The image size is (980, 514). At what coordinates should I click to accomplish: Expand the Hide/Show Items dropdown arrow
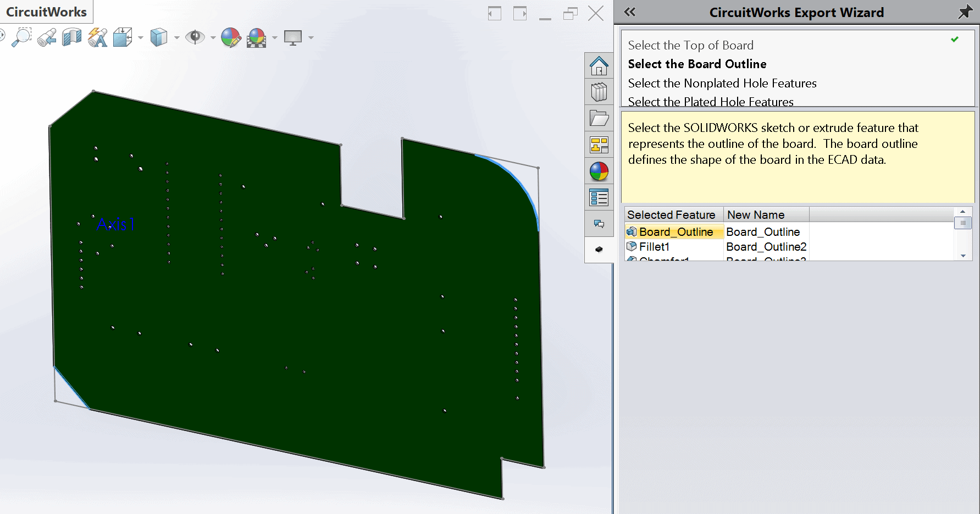[x=213, y=38]
